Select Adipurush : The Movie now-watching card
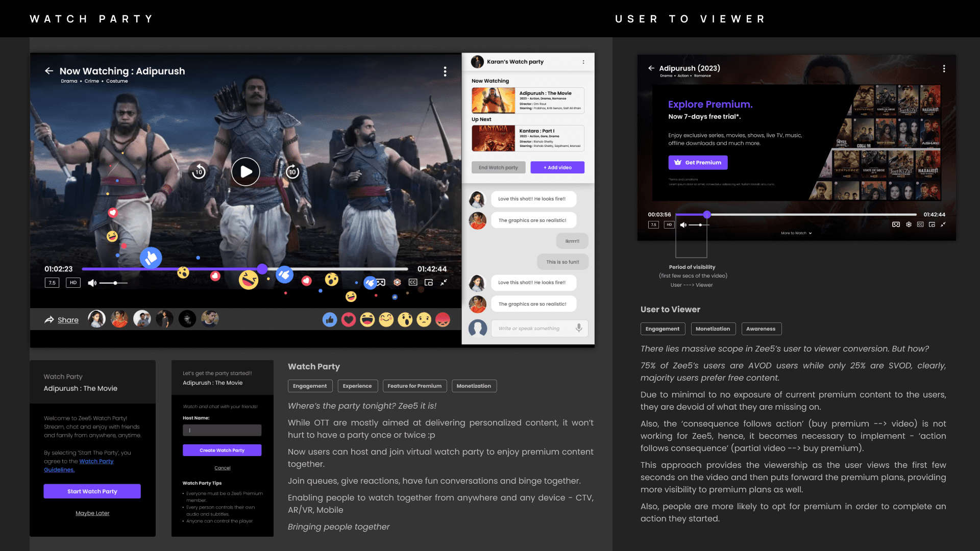 pyautogui.click(x=528, y=100)
